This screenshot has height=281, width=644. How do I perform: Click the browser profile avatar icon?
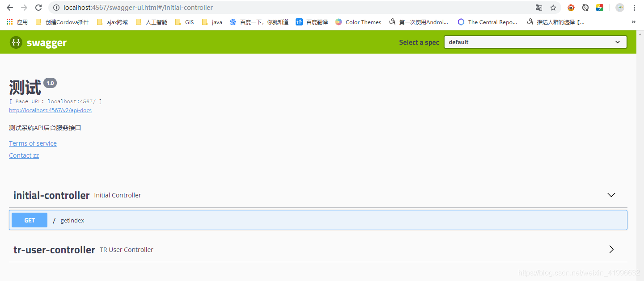click(x=619, y=8)
